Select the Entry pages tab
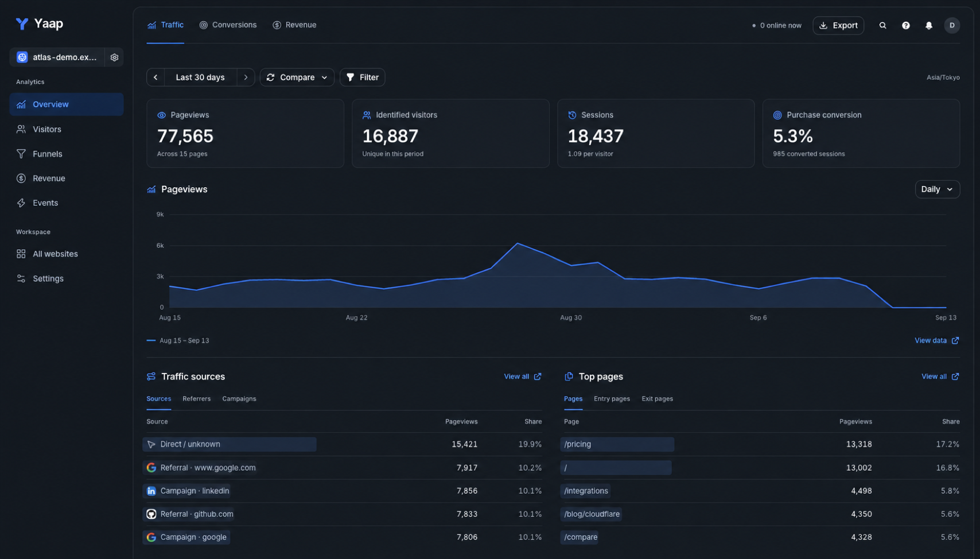The image size is (980, 559). click(612, 399)
